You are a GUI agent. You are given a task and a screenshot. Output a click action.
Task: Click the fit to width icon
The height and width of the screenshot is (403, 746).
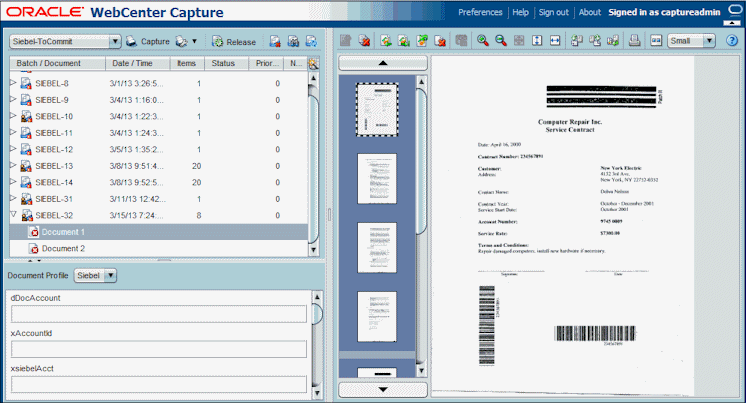(555, 41)
